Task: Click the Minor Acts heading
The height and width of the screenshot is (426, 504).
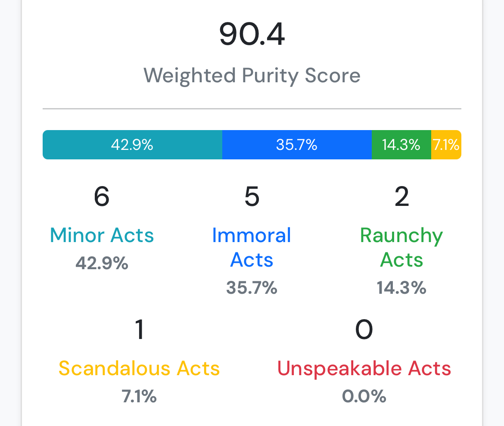Action: 102,235
